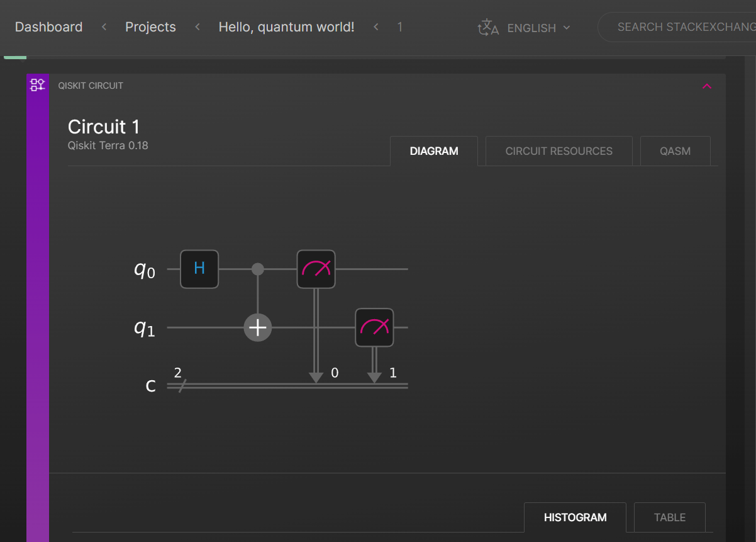The width and height of the screenshot is (756, 542).
Task: Collapse the Qiskit Circuit panel
Action: click(707, 86)
